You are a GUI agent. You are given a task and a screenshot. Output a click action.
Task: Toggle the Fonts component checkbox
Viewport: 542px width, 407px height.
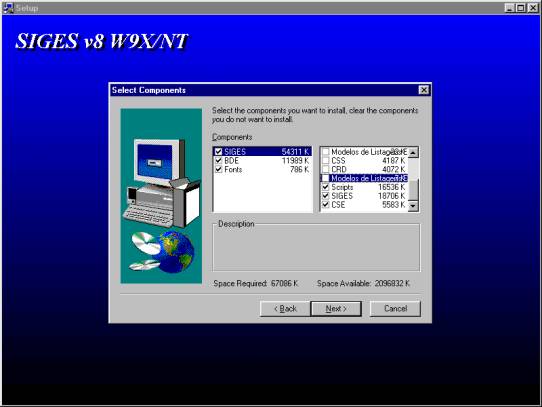218,169
